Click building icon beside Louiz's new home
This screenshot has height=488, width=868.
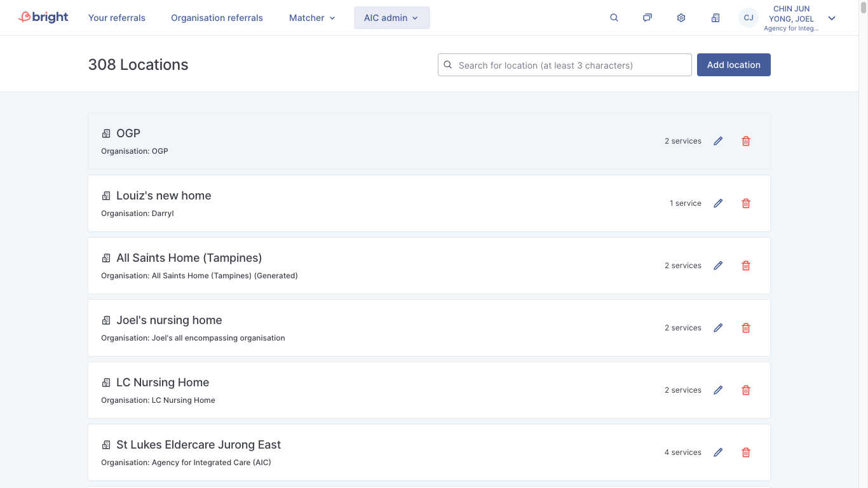click(106, 196)
